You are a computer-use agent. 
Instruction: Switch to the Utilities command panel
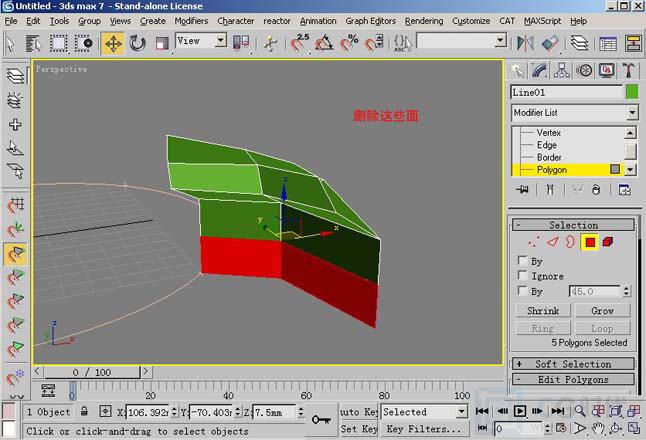click(628, 70)
